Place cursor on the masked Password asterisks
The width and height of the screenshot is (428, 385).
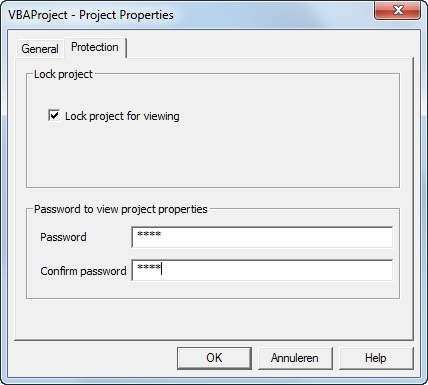[149, 234]
